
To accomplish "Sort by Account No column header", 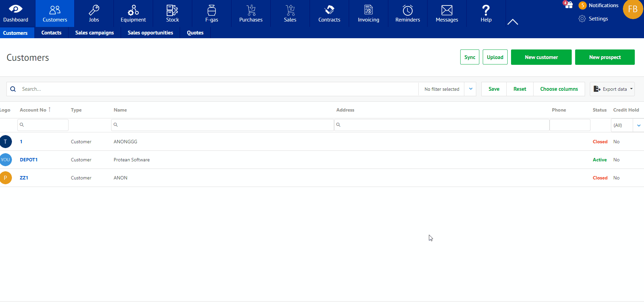I will point(33,110).
